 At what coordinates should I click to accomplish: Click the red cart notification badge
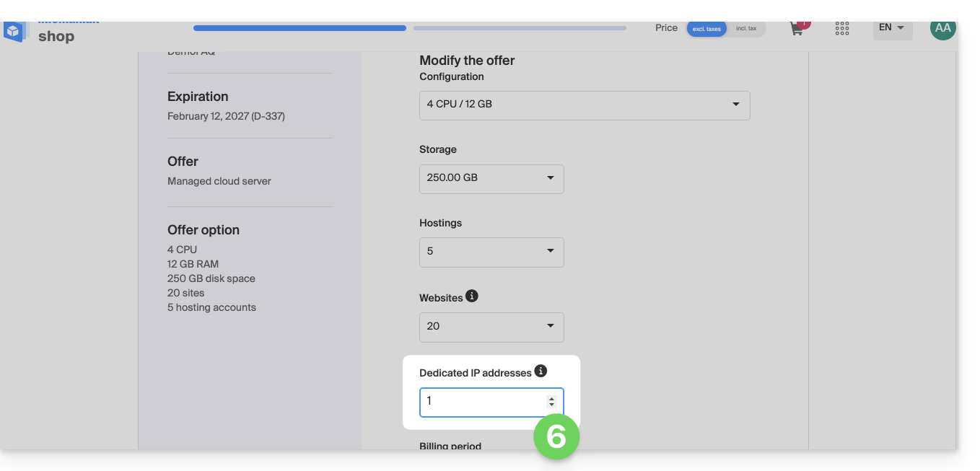click(x=804, y=24)
